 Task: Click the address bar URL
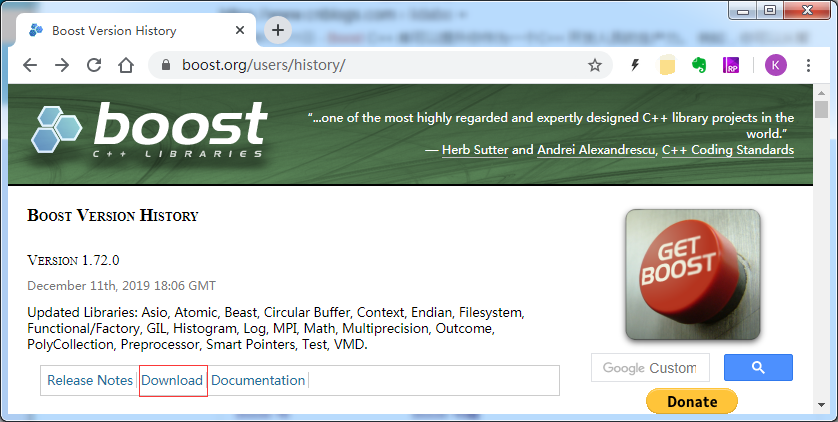pyautogui.click(x=263, y=65)
